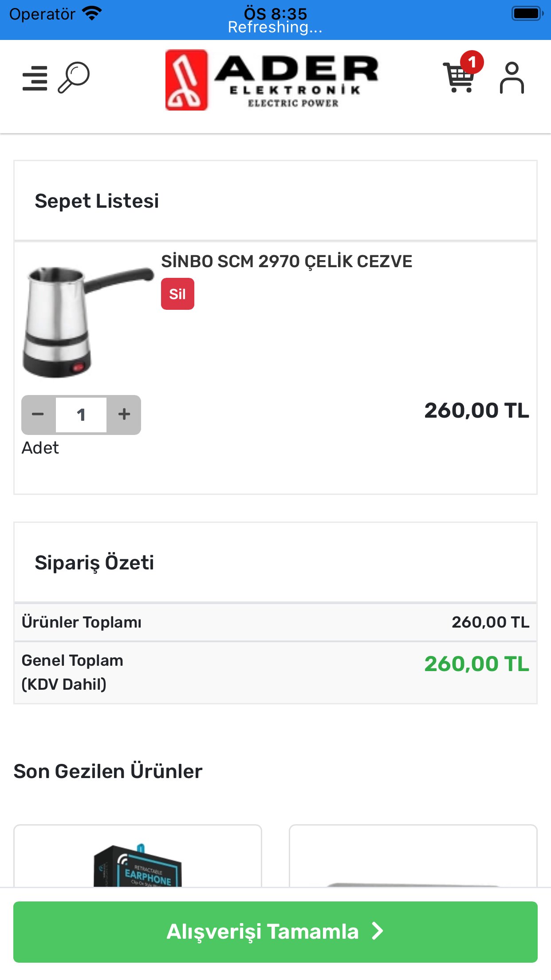Tap the red cart badge count
This screenshot has width=551, height=980.
point(472,62)
